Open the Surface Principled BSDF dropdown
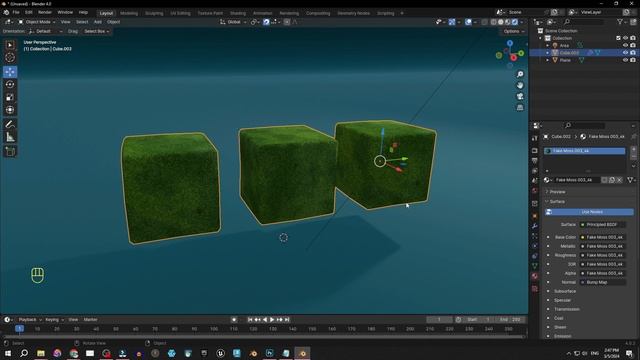 click(x=602, y=224)
